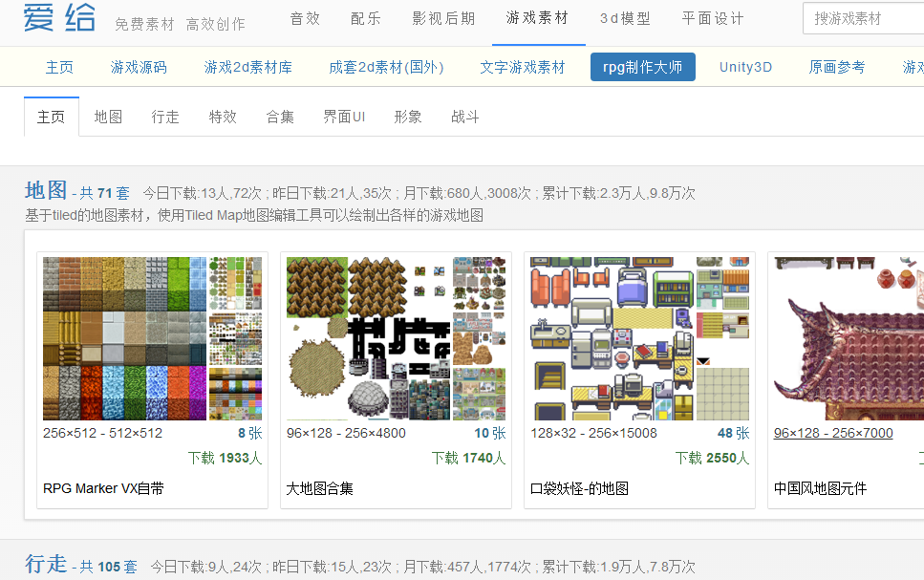Select the rpg制作大师 button
924x580 pixels.
click(x=643, y=67)
